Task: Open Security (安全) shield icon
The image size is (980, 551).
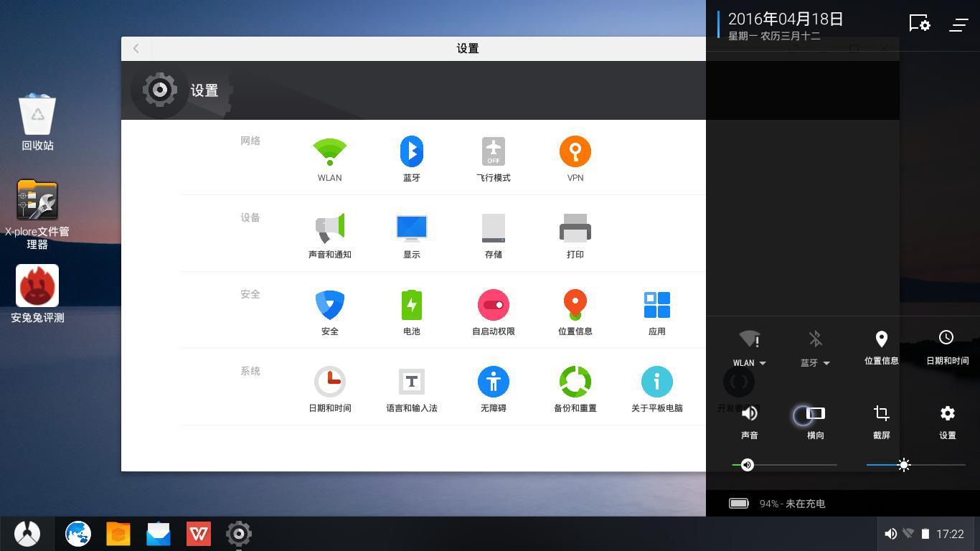Action: click(330, 305)
